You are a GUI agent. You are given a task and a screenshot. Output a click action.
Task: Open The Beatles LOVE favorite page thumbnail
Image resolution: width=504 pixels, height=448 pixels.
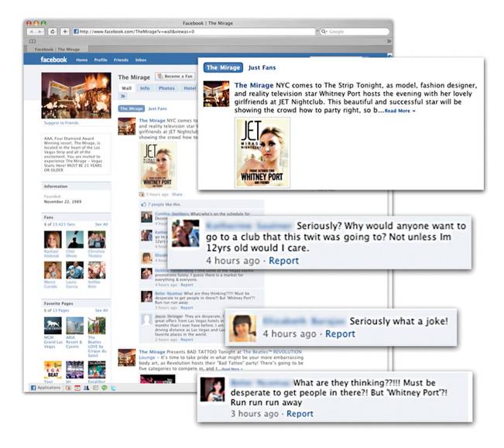click(97, 325)
